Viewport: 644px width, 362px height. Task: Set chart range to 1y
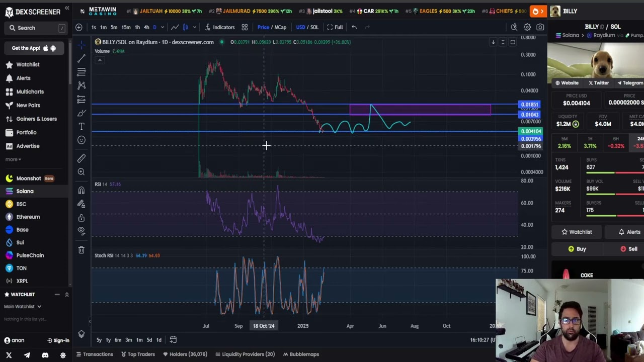click(108, 340)
